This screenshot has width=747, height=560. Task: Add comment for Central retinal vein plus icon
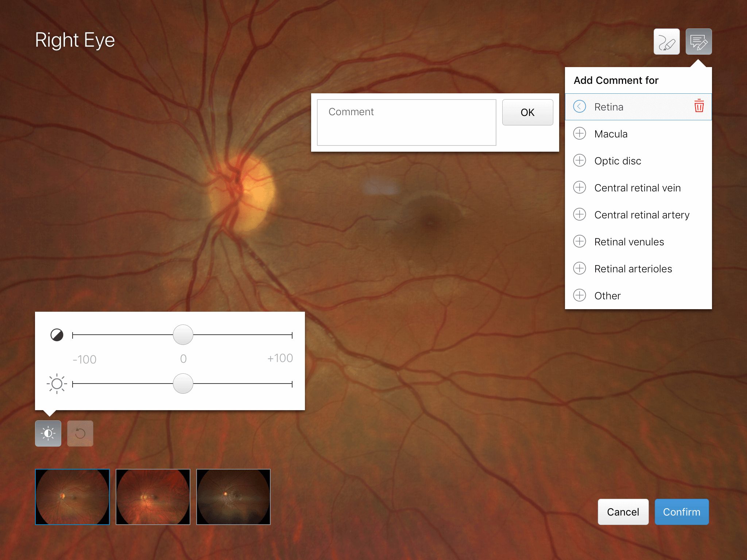tap(580, 187)
